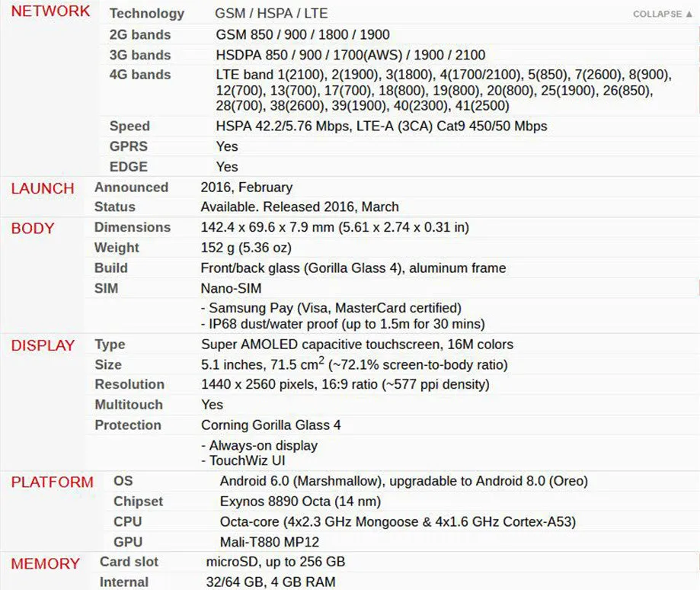Open the 3G bands spec label
This screenshot has height=590, width=700.
pyautogui.click(x=140, y=55)
